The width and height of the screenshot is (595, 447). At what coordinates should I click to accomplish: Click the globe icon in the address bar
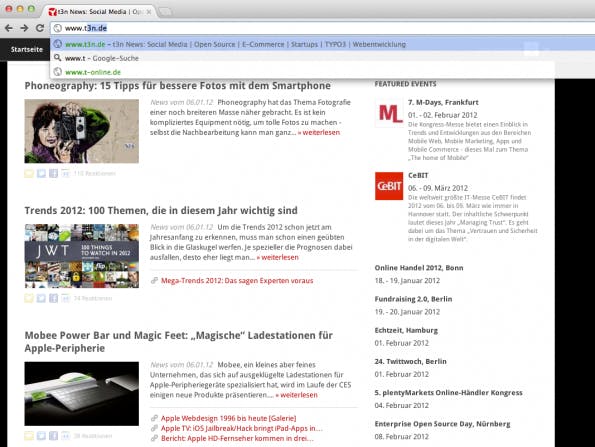pyautogui.click(x=58, y=28)
